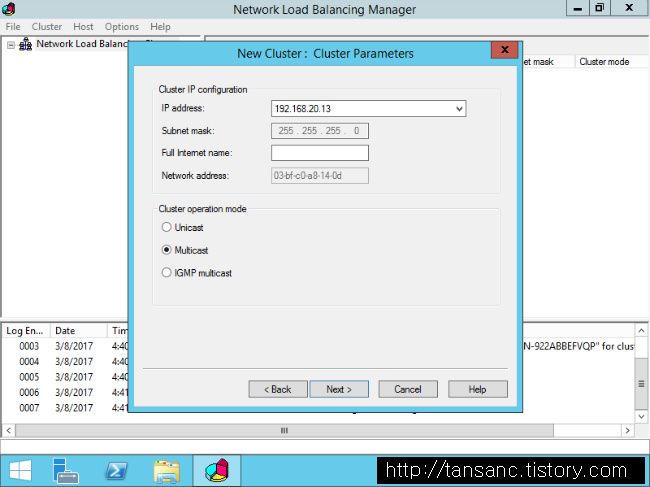The height and width of the screenshot is (487, 650).
Task: Select log entry 0003
Action: click(29, 346)
